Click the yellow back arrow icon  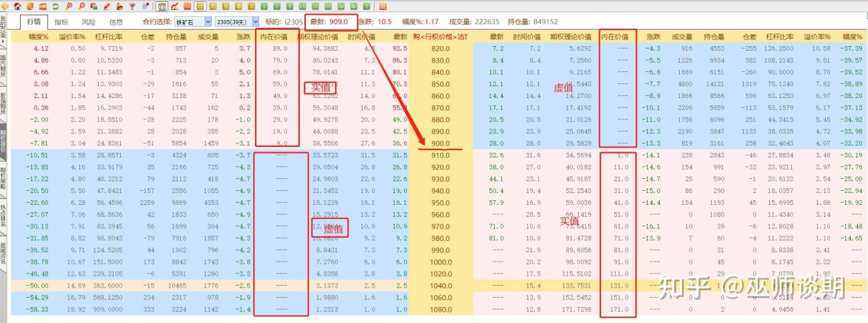5,6
